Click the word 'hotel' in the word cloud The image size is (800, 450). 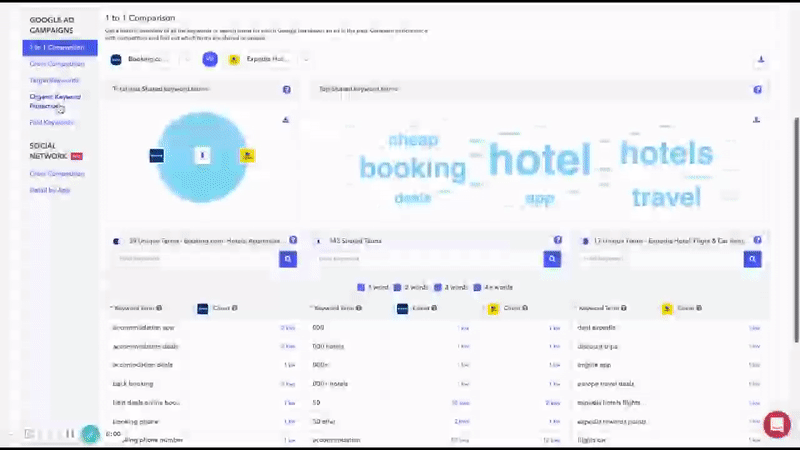[x=539, y=159]
